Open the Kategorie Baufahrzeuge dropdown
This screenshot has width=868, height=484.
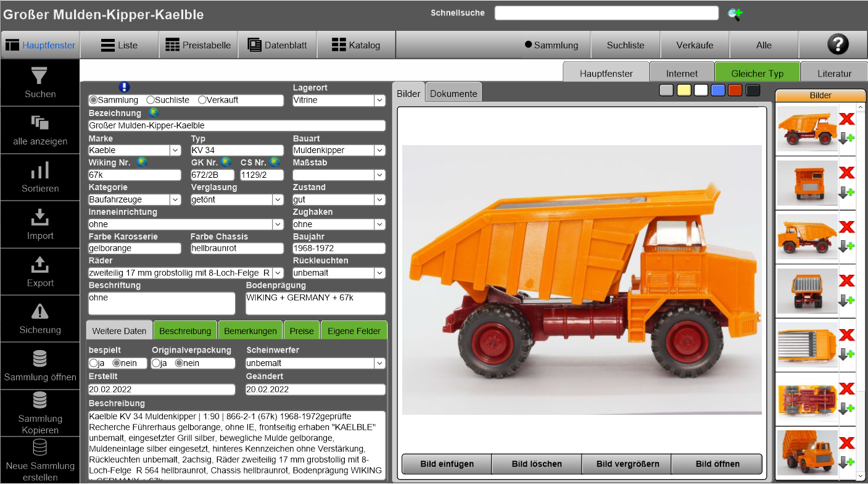175,200
